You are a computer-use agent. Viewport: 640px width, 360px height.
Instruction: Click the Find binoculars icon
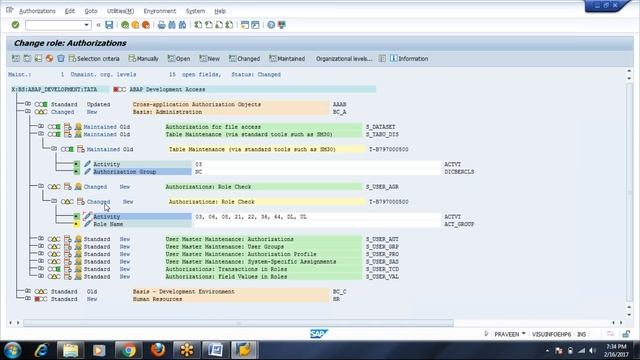click(x=172, y=25)
